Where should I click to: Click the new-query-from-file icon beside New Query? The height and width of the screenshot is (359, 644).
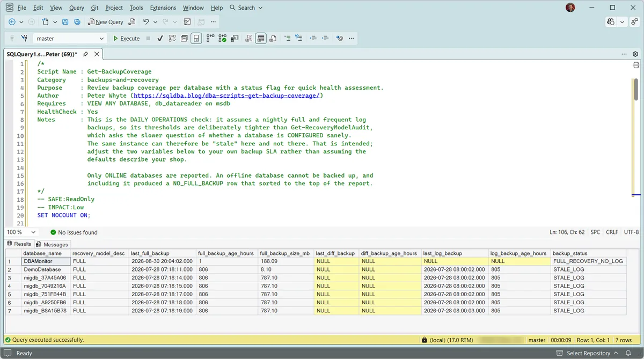coord(132,22)
